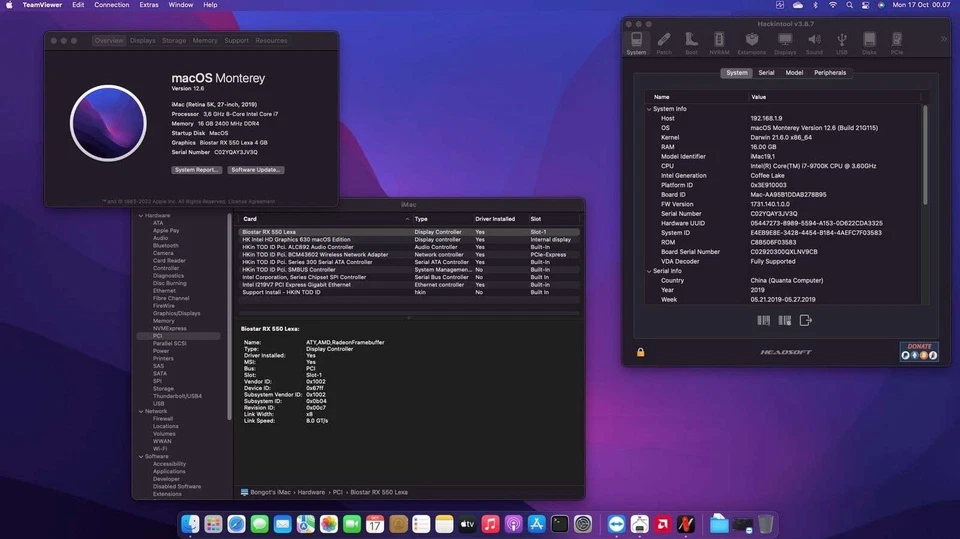Select Intel I219V7 PCI Express Gigabit Ethernet row
The image size is (960, 539).
[408, 285]
